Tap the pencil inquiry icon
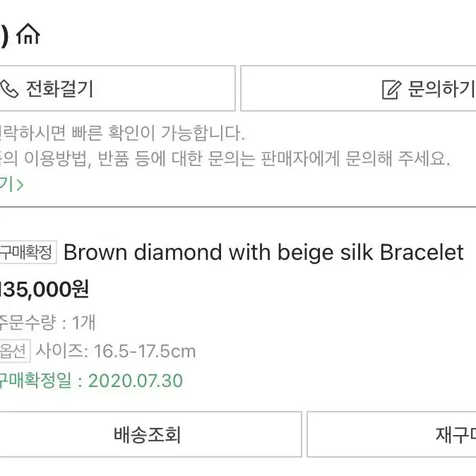 coord(391,89)
